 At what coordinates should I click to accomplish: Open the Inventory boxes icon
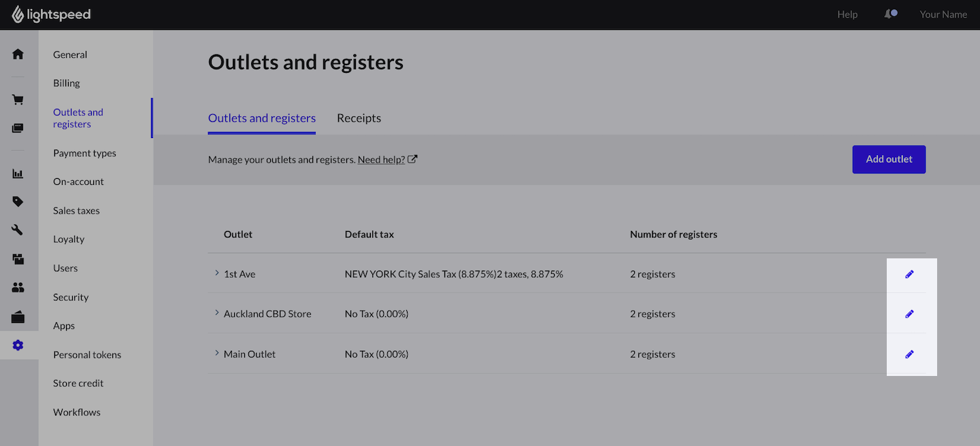point(18,259)
